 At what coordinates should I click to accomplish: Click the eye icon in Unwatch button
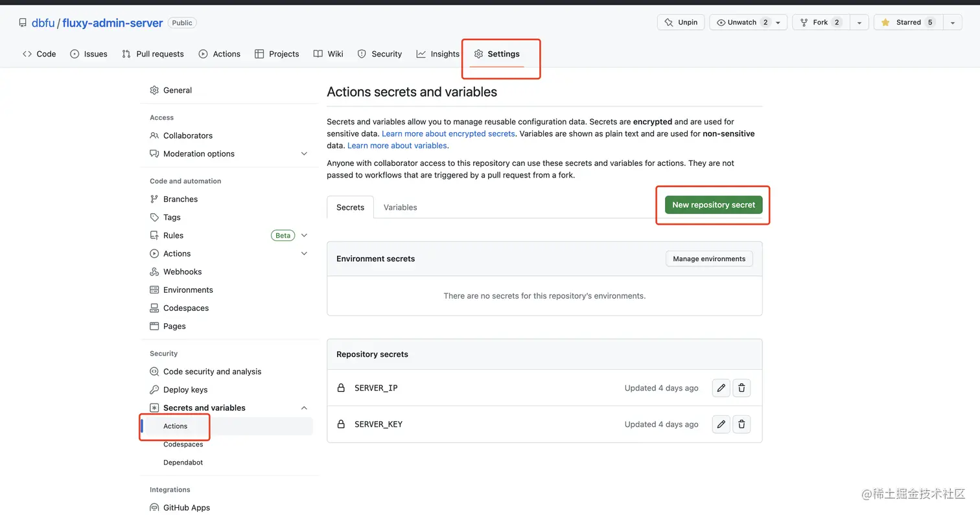point(721,22)
